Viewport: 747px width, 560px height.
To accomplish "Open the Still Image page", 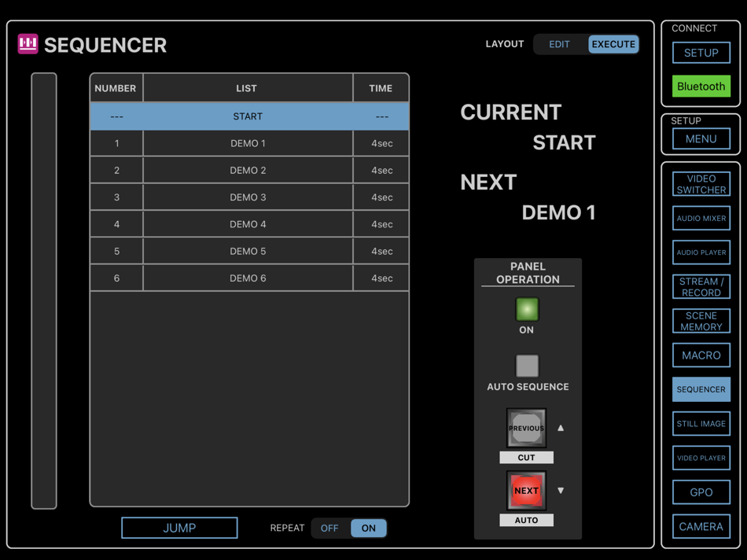I will [x=701, y=424].
